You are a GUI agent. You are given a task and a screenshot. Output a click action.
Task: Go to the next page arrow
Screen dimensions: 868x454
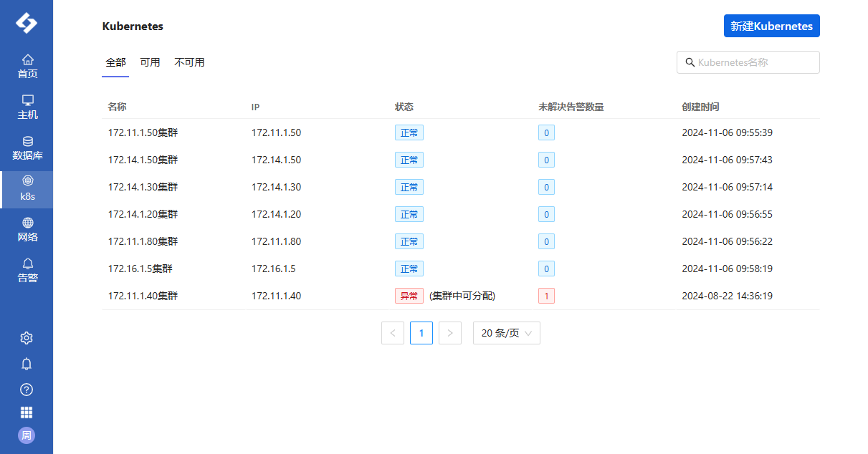pos(450,333)
